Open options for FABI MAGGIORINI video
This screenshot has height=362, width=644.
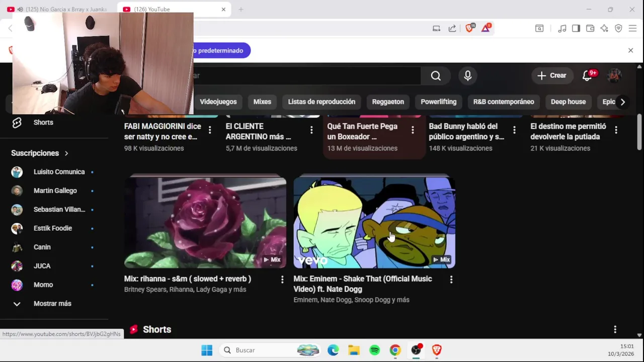coord(210,130)
